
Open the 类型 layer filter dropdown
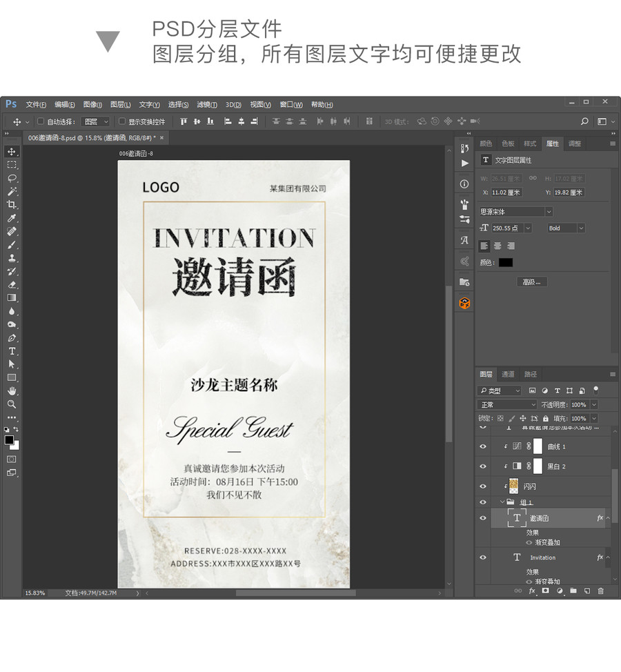[499, 391]
